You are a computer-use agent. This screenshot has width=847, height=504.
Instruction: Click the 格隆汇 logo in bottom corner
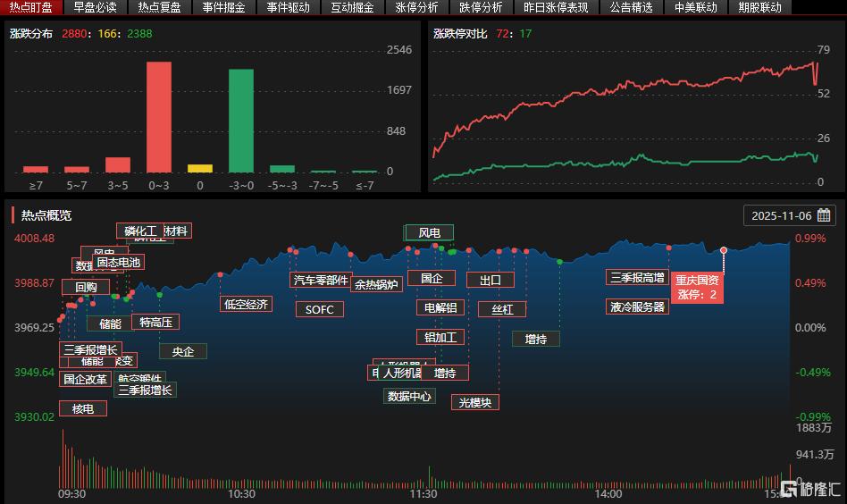pos(811,489)
